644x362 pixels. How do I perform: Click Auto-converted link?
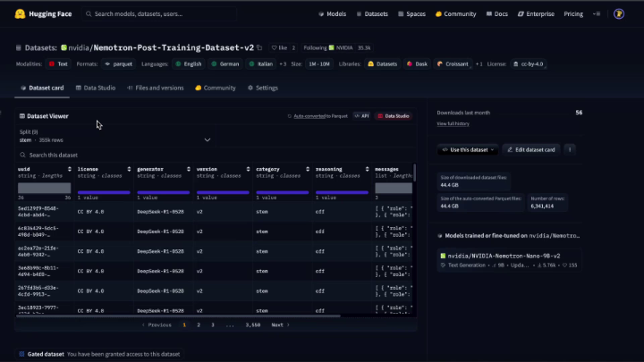tap(309, 116)
